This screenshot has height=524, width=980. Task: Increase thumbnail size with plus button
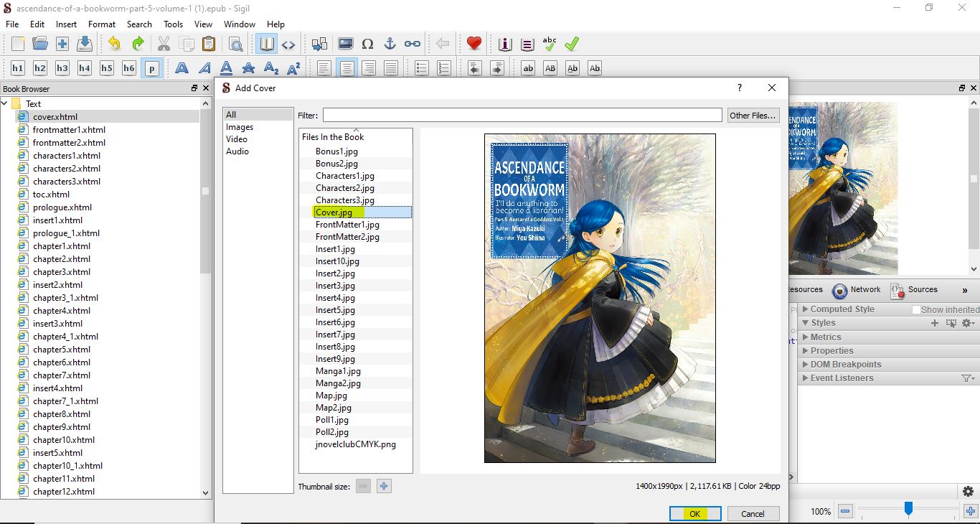384,486
